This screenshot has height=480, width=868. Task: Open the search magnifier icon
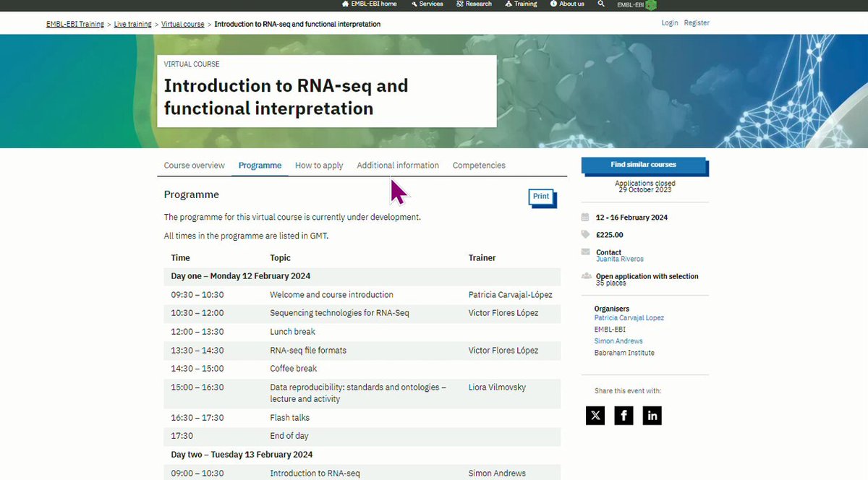[x=601, y=4]
